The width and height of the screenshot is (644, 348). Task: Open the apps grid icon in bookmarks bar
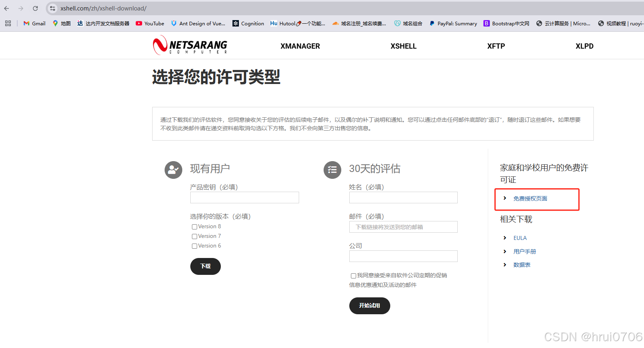[8, 23]
